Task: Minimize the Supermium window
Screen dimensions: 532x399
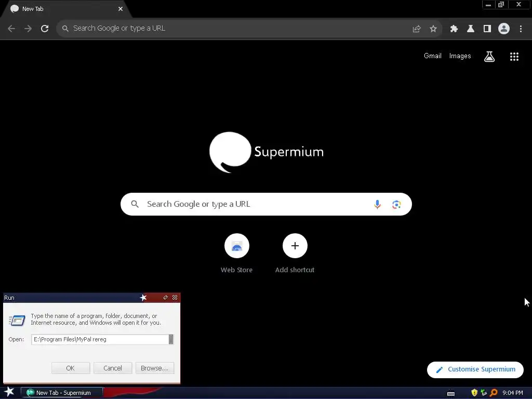Action: tap(488, 5)
